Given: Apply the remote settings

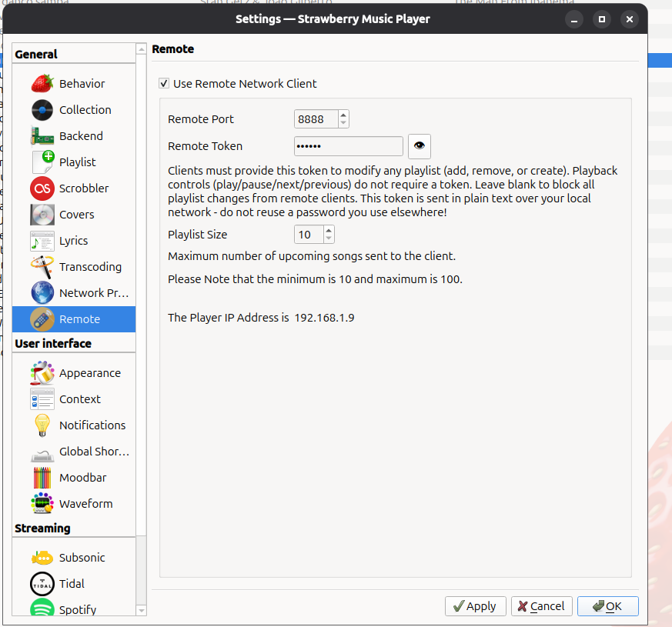Looking at the screenshot, I should click(475, 606).
